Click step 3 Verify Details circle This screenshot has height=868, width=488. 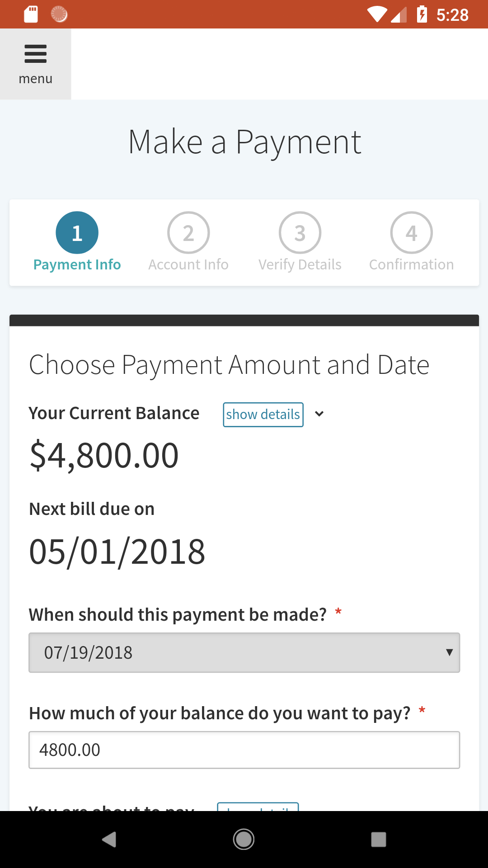coord(300,233)
